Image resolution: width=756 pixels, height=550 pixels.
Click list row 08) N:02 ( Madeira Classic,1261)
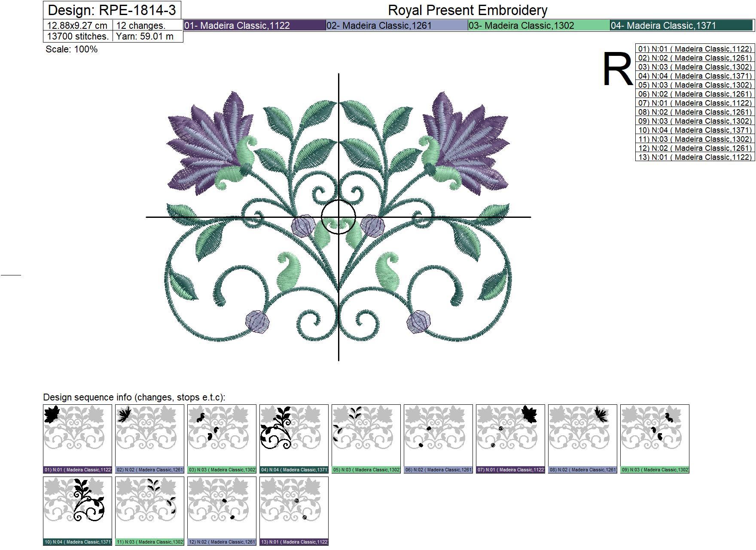click(695, 112)
